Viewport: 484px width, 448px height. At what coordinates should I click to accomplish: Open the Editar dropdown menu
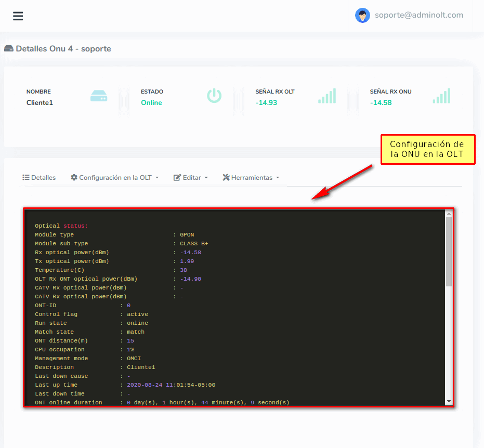(x=191, y=177)
